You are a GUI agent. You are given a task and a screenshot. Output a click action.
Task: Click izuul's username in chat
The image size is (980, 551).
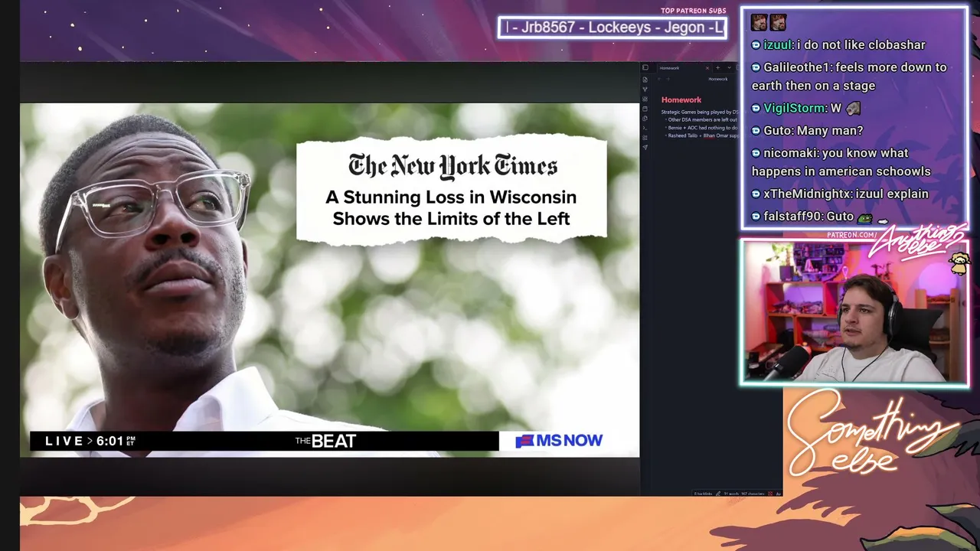point(778,45)
